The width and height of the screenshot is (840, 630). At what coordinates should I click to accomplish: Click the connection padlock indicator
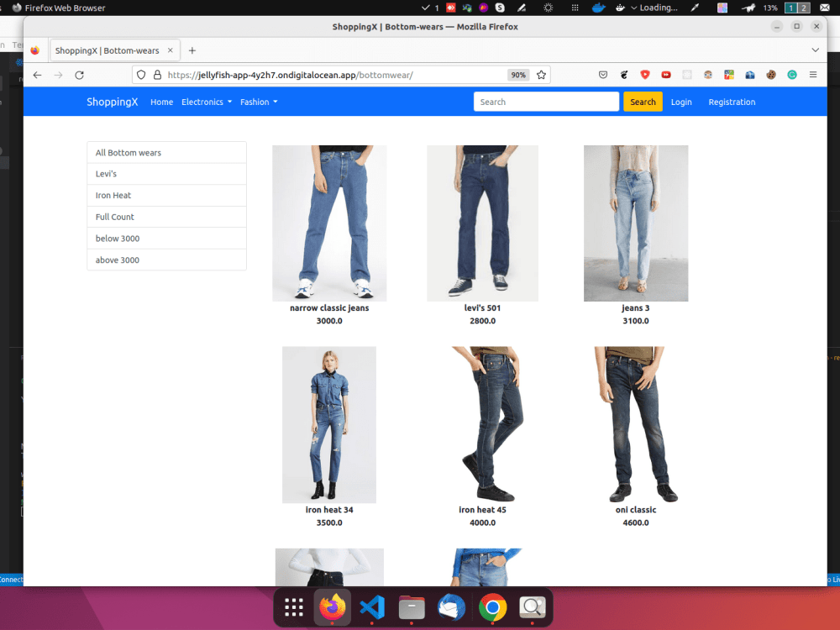[x=157, y=75]
